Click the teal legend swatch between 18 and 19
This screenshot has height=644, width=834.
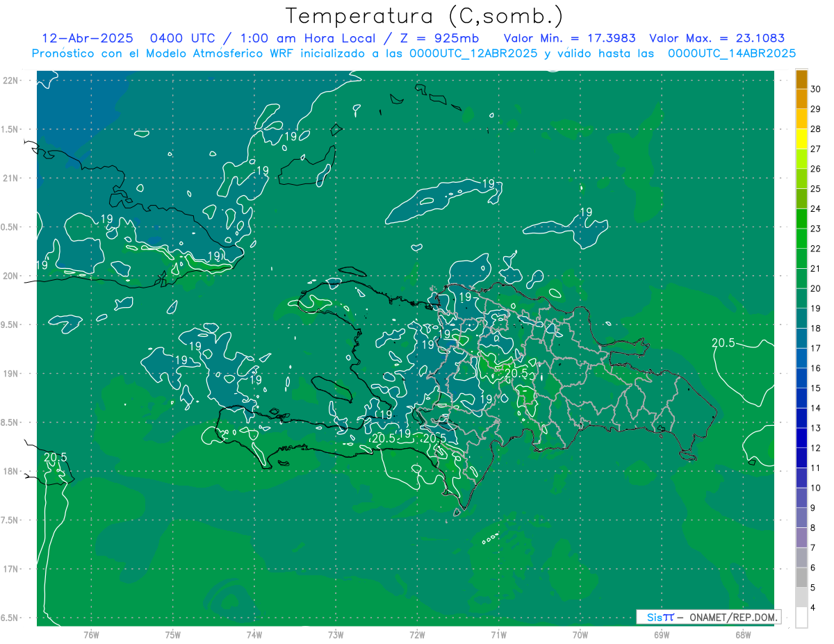pos(801,319)
